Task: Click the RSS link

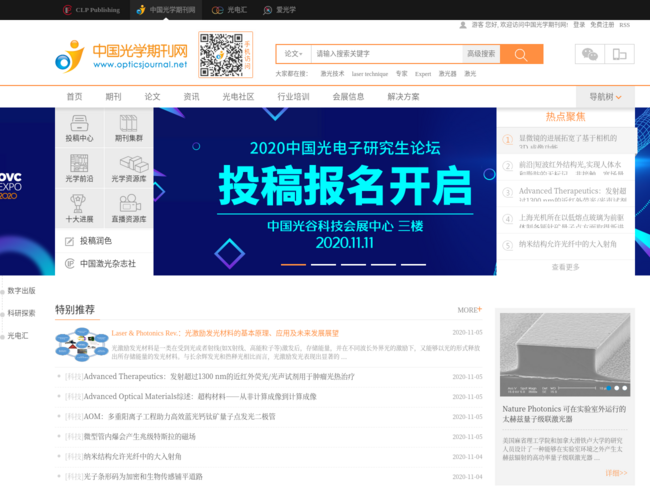Action: click(625, 25)
